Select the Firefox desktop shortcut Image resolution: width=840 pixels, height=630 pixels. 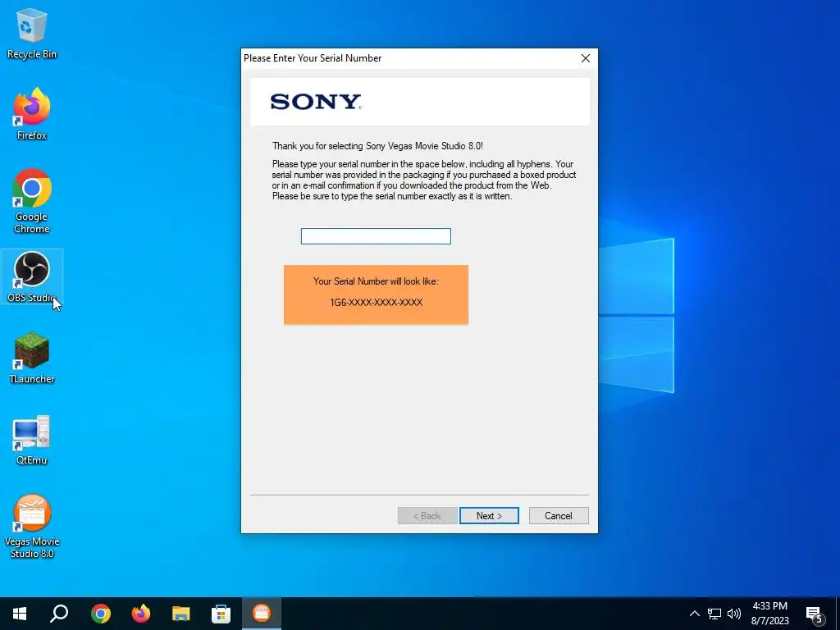32,114
